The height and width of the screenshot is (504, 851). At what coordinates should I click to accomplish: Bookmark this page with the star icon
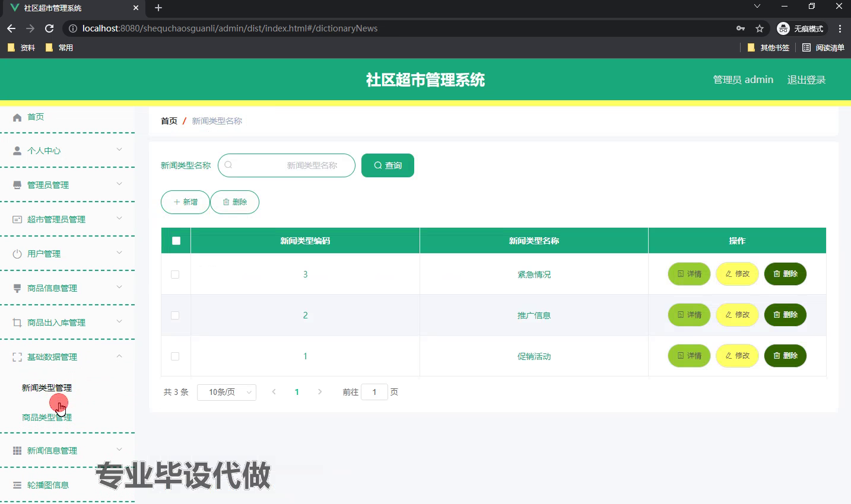(760, 28)
